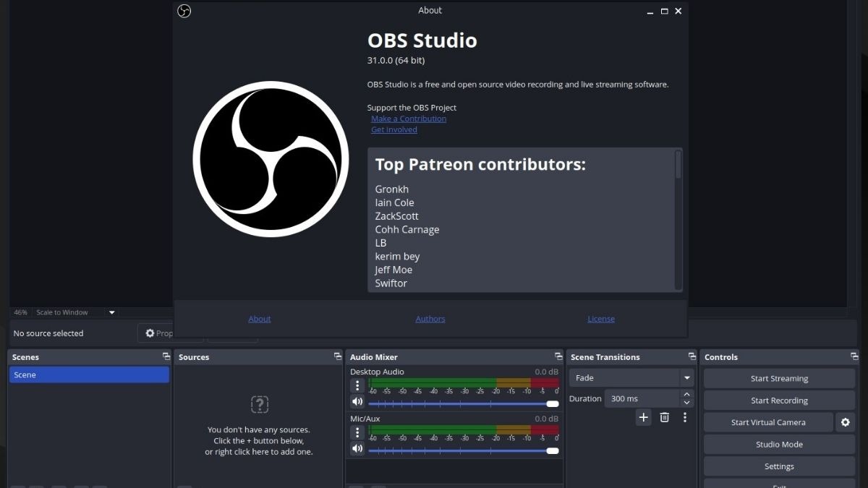Click the Swiftor contributor name
868x488 pixels.
coord(391,283)
